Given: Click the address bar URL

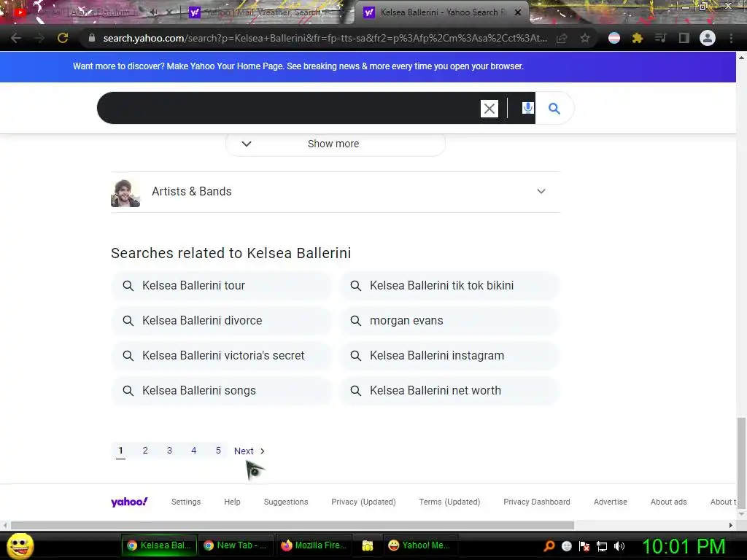Looking at the screenshot, I should click(325, 38).
